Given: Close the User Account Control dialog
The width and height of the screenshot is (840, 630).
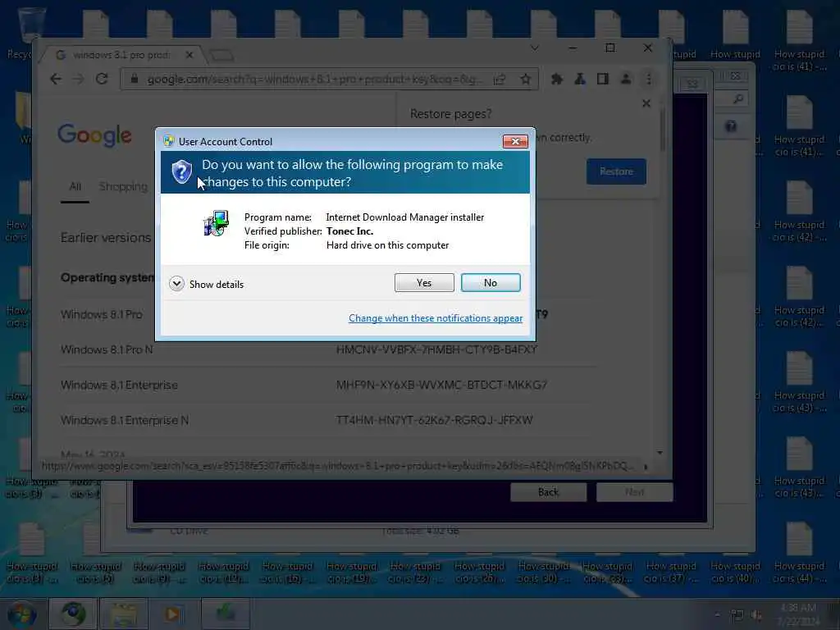Looking at the screenshot, I should point(515,141).
